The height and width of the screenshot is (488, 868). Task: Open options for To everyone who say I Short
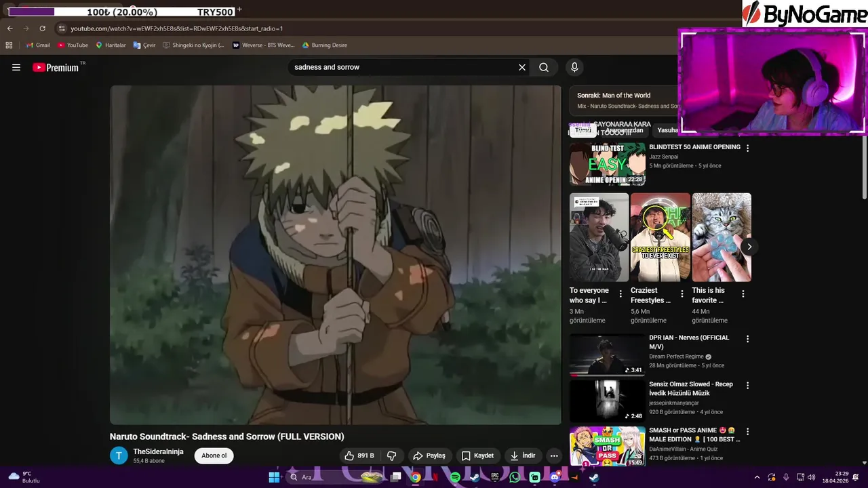[x=620, y=294]
